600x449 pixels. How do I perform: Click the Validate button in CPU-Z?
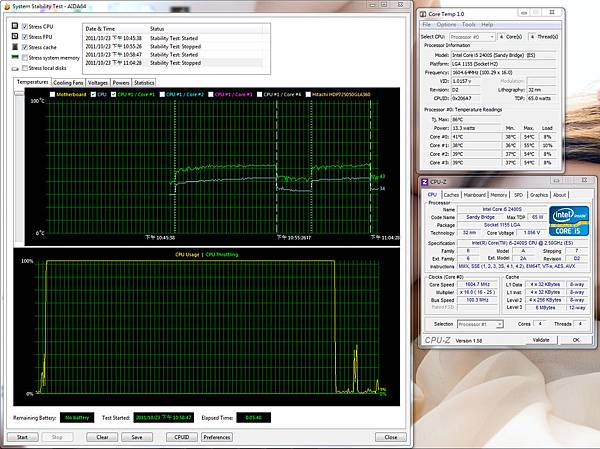click(541, 340)
